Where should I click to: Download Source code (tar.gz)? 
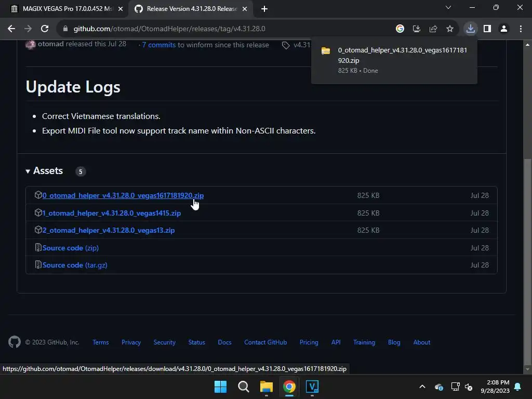[75, 265]
